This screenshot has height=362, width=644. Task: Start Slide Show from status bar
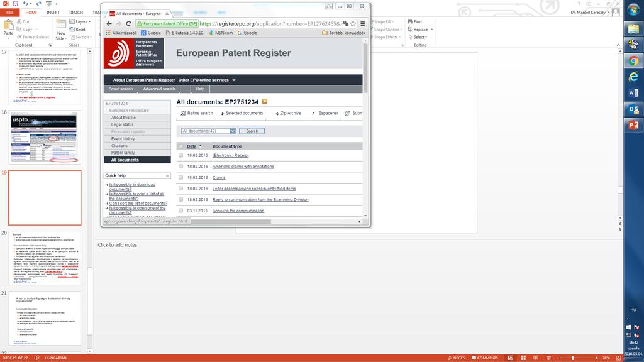pyautogui.click(x=548, y=358)
